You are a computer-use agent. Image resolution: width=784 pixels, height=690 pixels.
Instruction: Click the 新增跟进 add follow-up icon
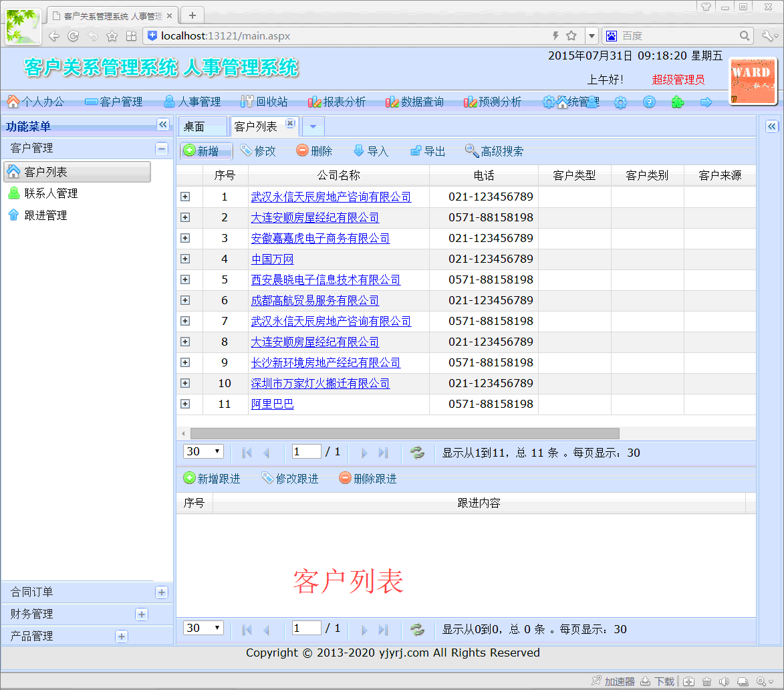coord(189,479)
